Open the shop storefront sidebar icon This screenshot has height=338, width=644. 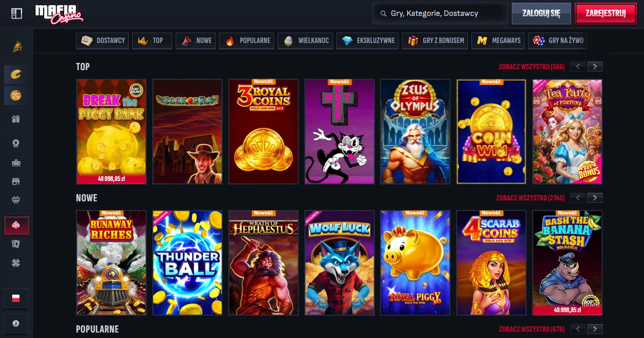[x=17, y=181]
